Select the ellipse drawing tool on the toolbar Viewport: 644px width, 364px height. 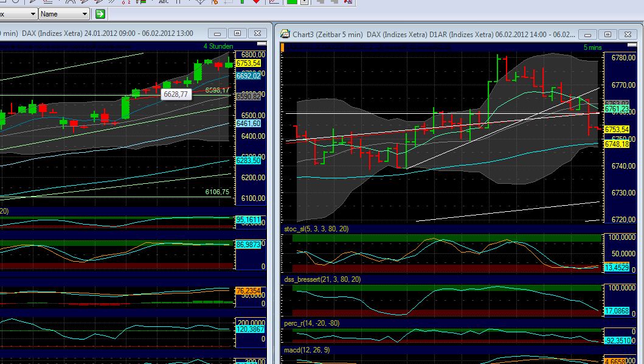[x=16, y=2]
